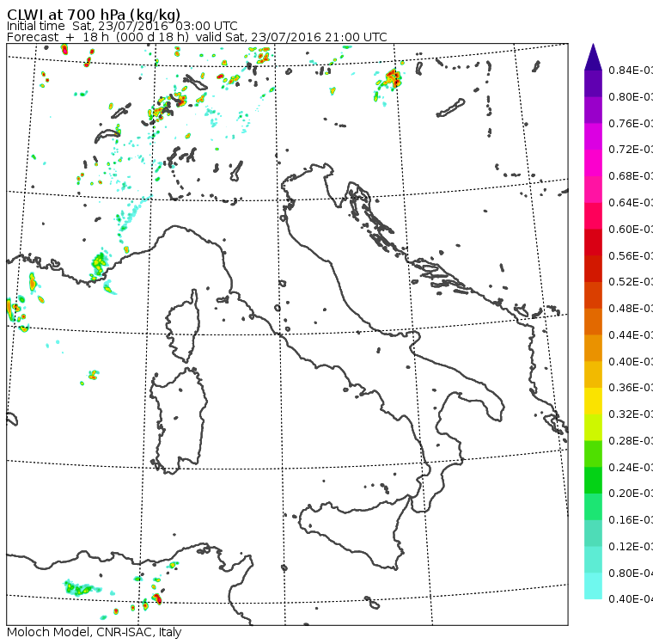The height and width of the screenshot is (644, 653).
Task: Pick the dark purple band just below 0.84E-03
Action: click(593, 83)
